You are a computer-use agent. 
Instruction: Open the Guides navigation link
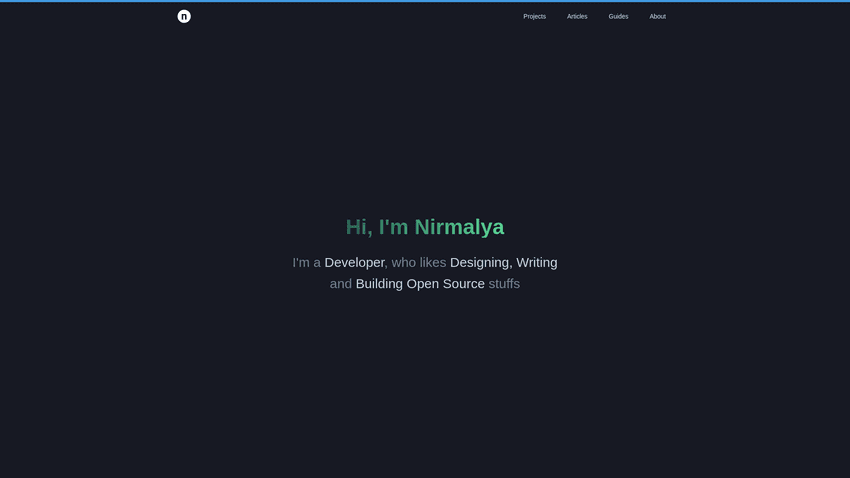(x=618, y=16)
